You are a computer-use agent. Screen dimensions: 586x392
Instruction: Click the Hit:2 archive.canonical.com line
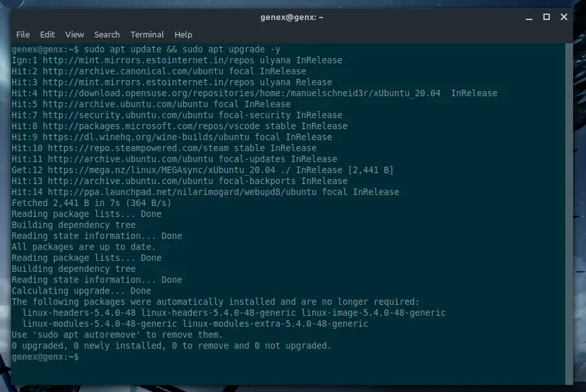click(x=159, y=71)
